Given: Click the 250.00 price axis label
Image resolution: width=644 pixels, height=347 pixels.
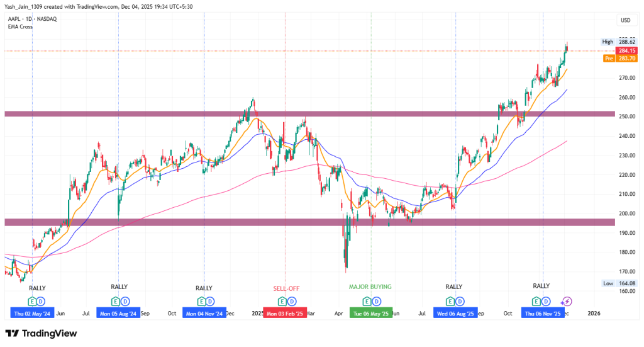Looking at the screenshot, I should [627, 117].
